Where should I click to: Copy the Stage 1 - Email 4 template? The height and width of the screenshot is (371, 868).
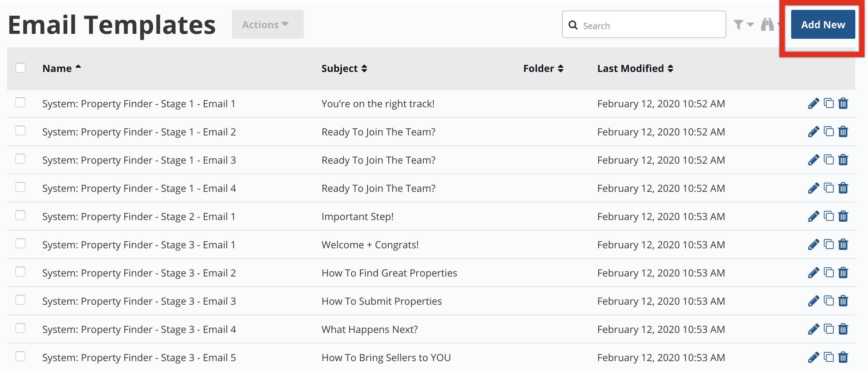[x=829, y=188]
